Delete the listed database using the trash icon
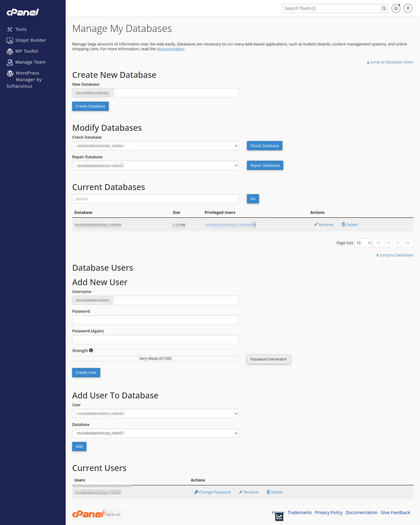The width and height of the screenshot is (420, 525). (x=343, y=225)
